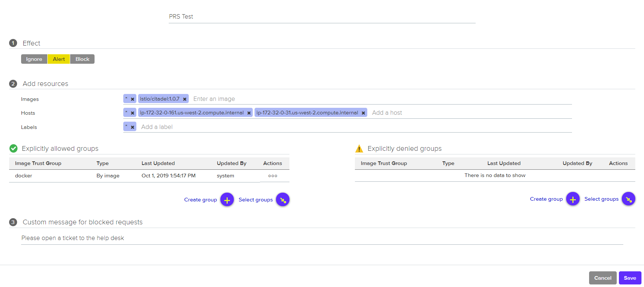Edit the custom blocked request message
The image size is (644, 287).
[x=218, y=238]
